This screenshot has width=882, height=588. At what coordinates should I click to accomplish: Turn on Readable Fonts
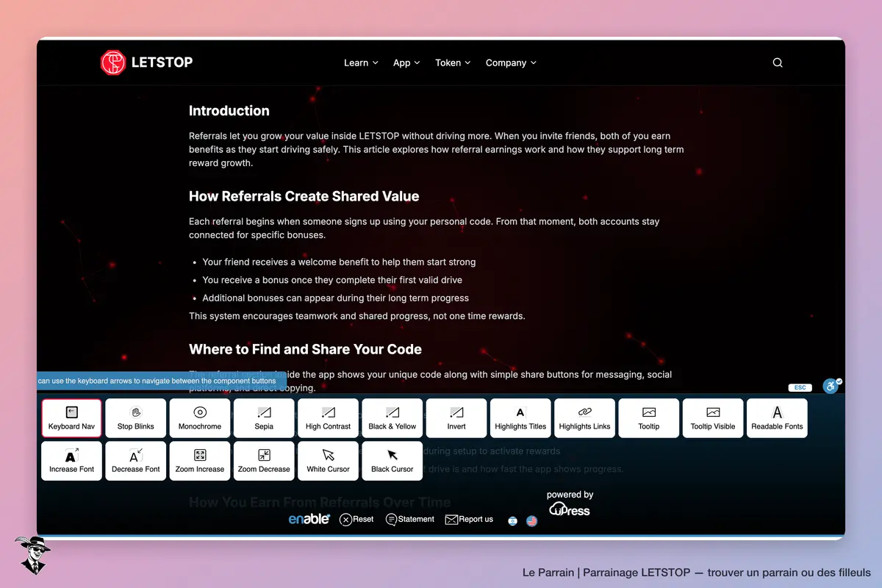(777, 418)
